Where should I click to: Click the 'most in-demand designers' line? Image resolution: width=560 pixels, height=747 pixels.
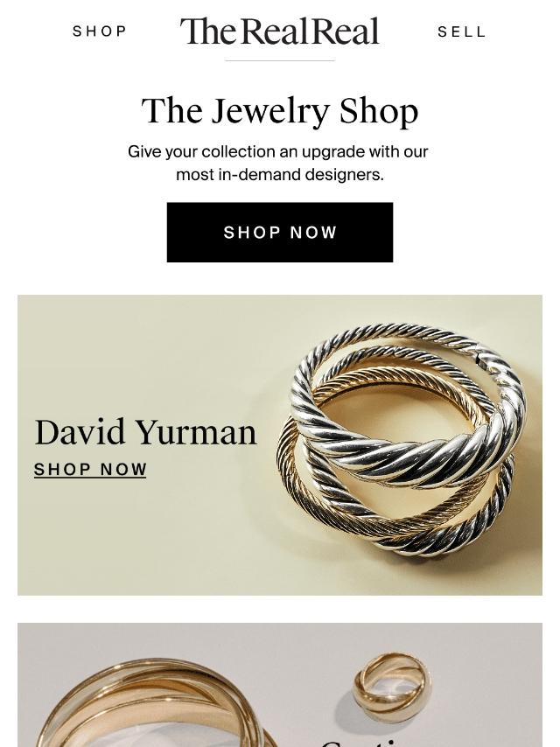click(280, 175)
